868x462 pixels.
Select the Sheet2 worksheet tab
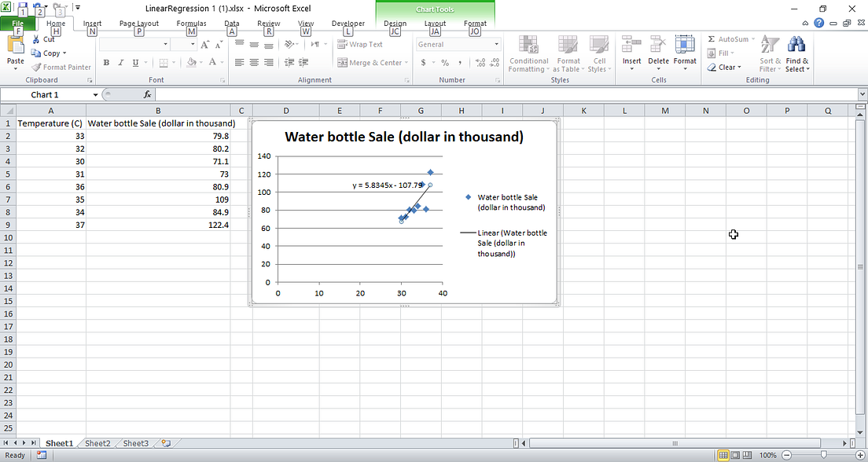(x=96, y=443)
